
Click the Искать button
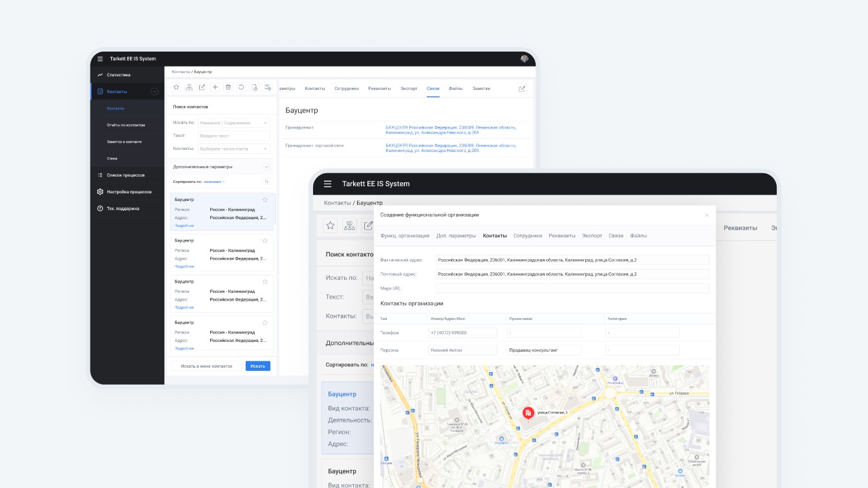click(258, 366)
